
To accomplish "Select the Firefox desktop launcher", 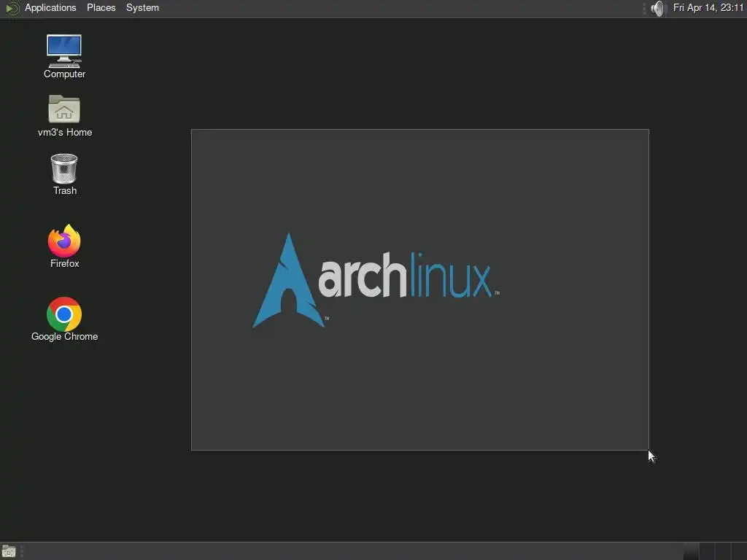I will tap(64, 246).
